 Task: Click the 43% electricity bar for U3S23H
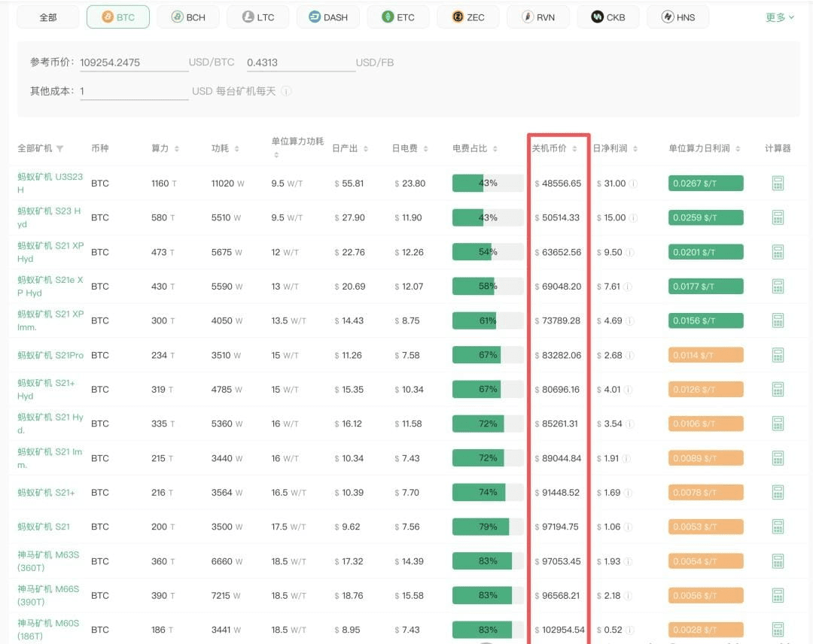point(487,183)
